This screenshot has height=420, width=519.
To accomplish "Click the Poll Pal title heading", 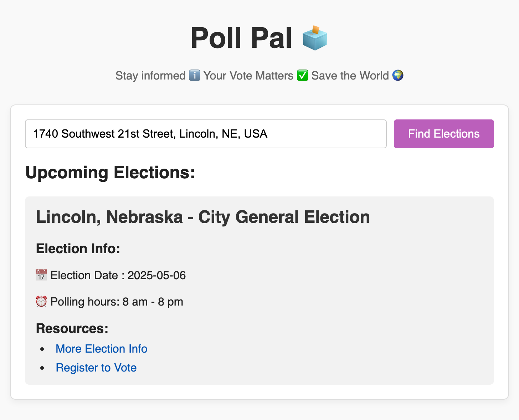I will pyautogui.click(x=241, y=38).
